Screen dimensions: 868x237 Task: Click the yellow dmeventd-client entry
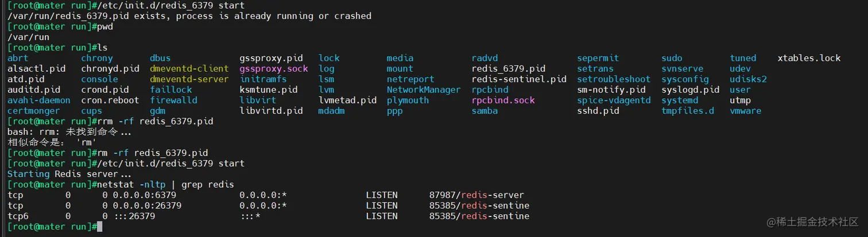[189, 69]
